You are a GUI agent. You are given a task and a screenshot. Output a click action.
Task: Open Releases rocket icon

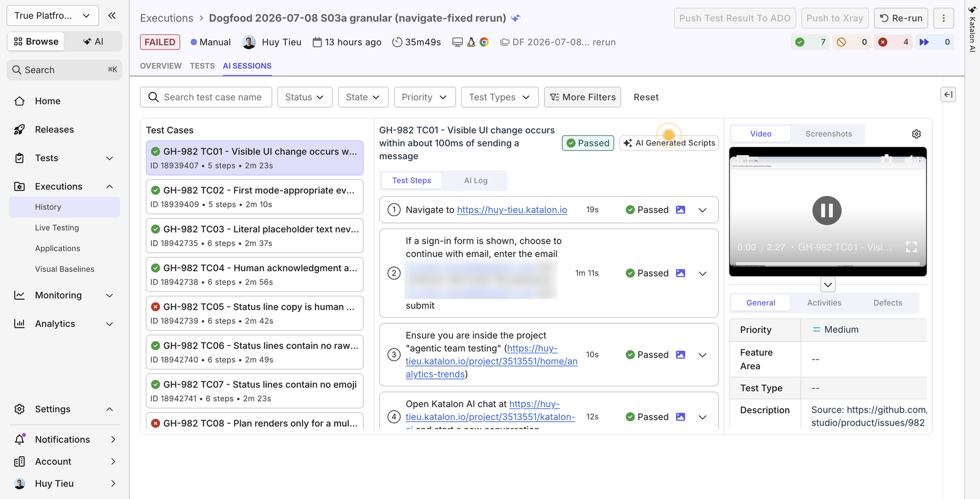(x=20, y=130)
